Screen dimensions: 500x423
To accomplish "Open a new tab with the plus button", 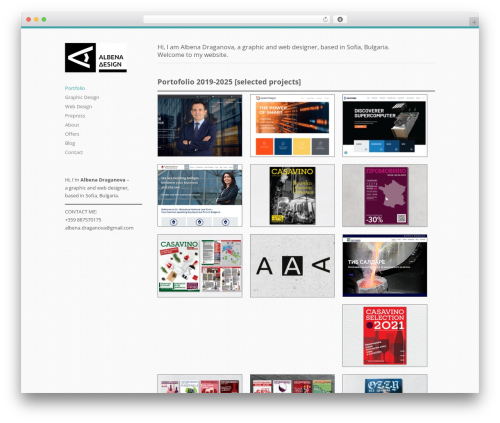I will pyautogui.click(x=474, y=22).
